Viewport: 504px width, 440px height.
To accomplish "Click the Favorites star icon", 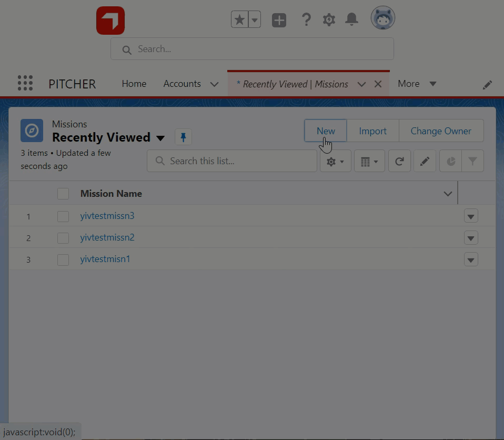I will point(239,20).
